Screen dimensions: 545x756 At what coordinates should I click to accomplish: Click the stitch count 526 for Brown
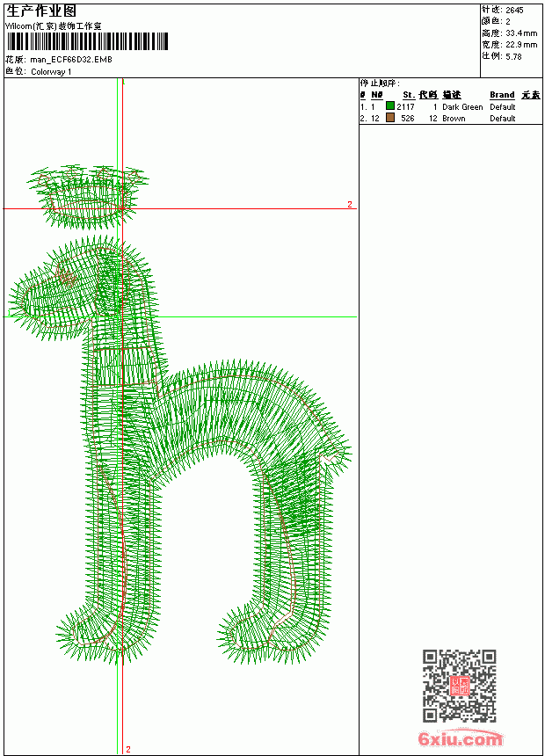pyautogui.click(x=408, y=119)
